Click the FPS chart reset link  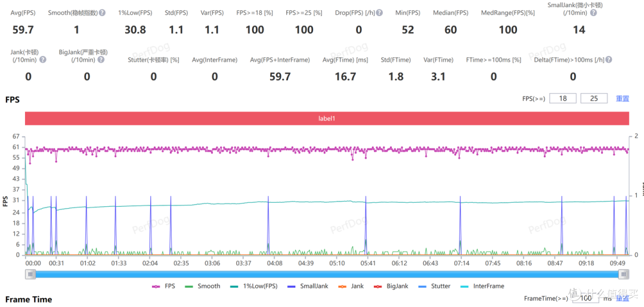[x=623, y=98]
